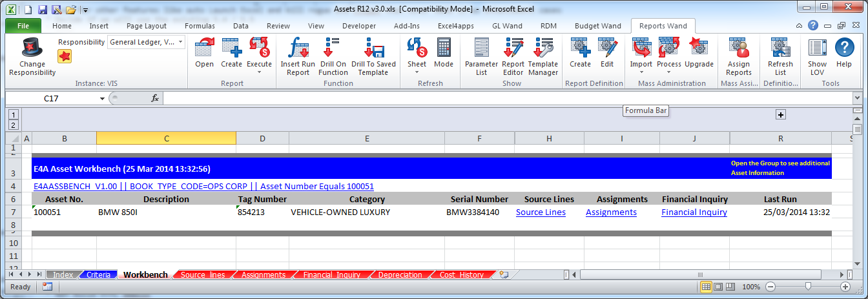Image resolution: width=868 pixels, height=299 pixels.
Task: Open the Financial Inquiry link in row 7
Action: 694,212
